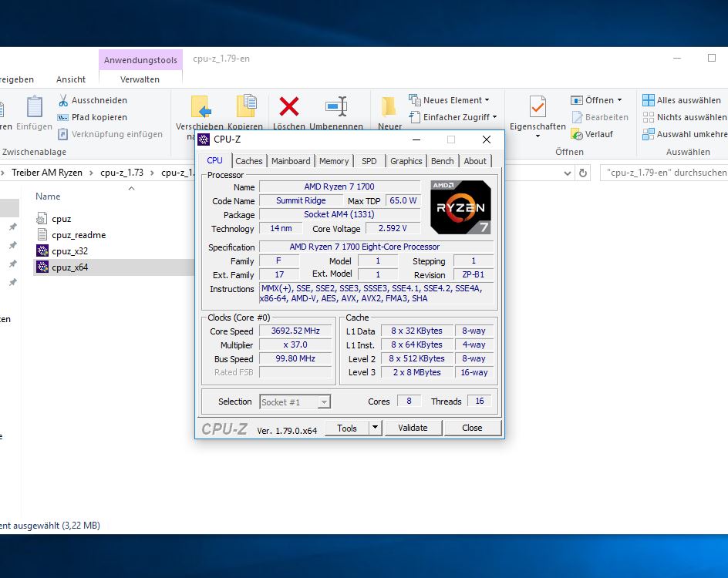Open the Ansicht ribbon tab
728x578 pixels.
[x=71, y=79]
